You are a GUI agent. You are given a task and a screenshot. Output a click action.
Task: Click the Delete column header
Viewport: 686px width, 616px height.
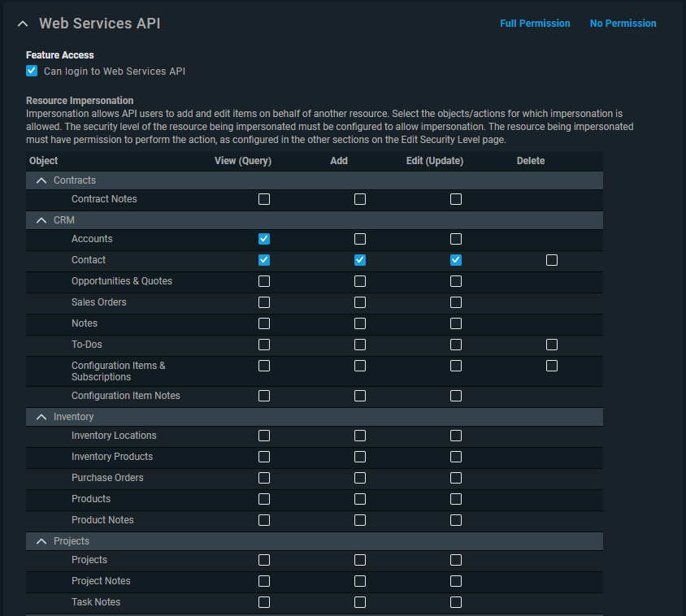(x=530, y=161)
